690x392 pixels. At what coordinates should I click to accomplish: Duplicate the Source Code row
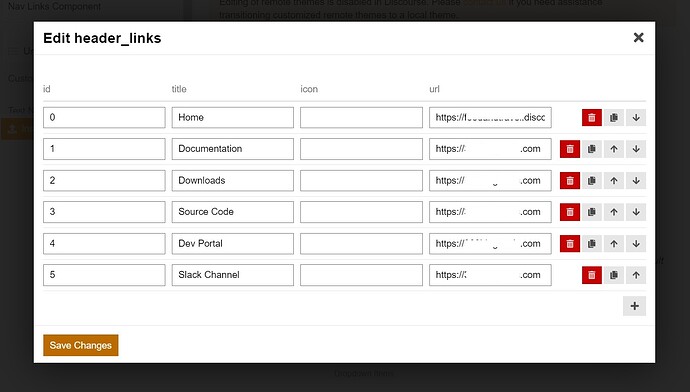click(591, 212)
